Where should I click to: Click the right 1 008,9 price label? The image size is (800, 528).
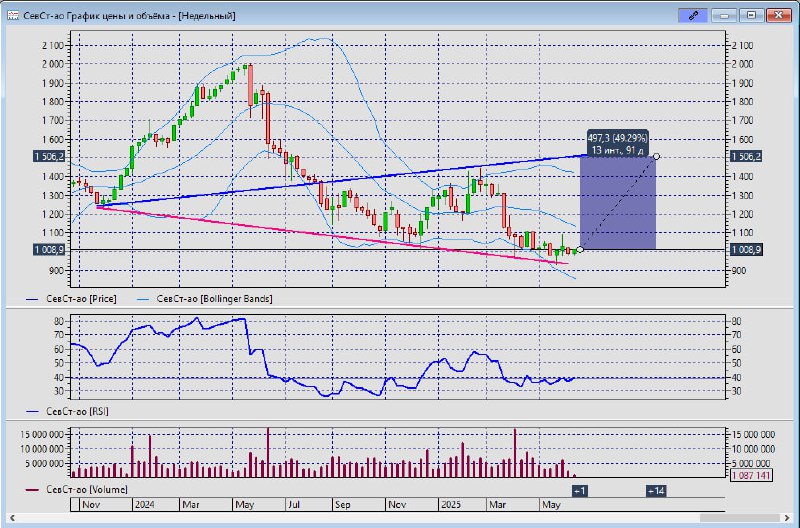[746, 249]
